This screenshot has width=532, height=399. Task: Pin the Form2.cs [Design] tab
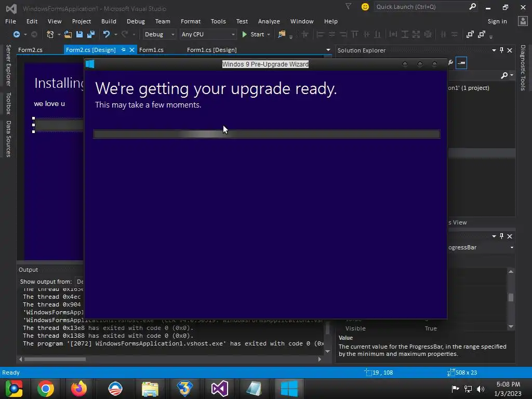pos(123,50)
